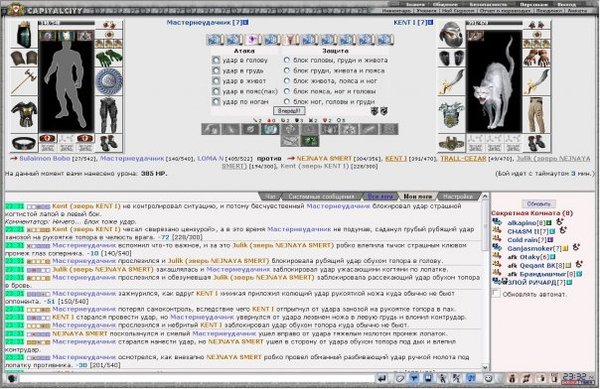This screenshot has height=389, width=600.
Task: Choose defense 'блок головы, груди и живота'
Action: pos(287,60)
